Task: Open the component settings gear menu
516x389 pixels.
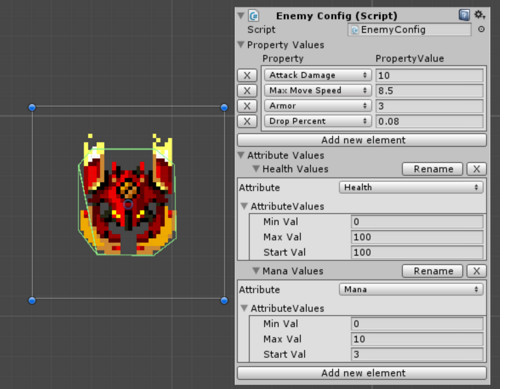Action: (480, 15)
